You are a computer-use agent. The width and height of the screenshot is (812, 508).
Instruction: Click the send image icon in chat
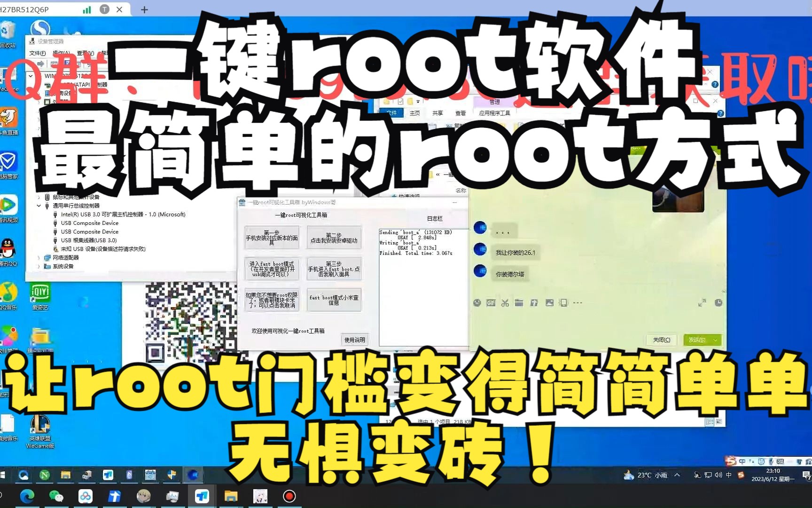pos(549,303)
